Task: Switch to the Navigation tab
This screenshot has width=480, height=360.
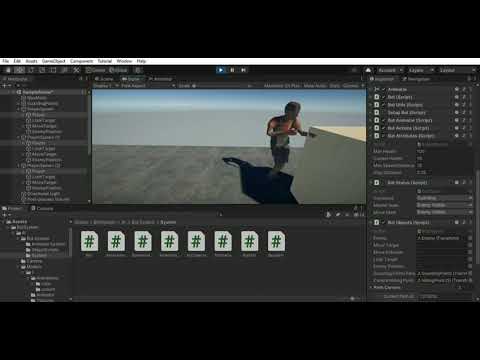Action: [416, 79]
